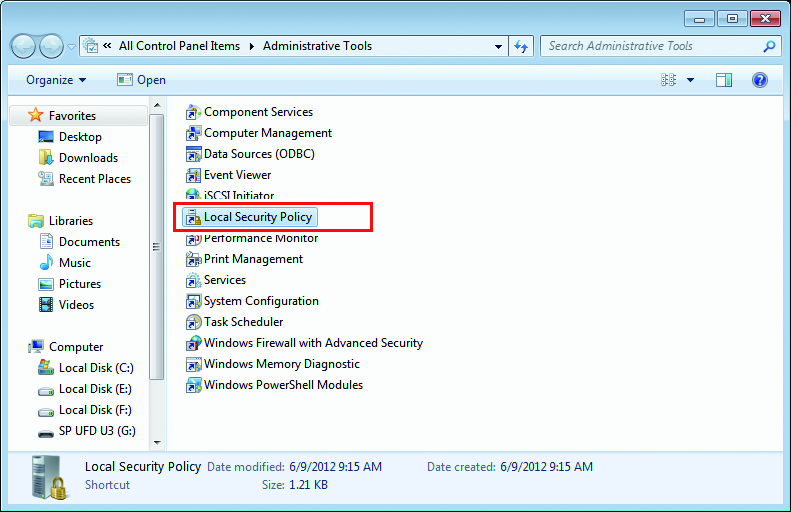Click the Search Administrative Tools field
The width and height of the screenshot is (791, 512).
(x=650, y=46)
